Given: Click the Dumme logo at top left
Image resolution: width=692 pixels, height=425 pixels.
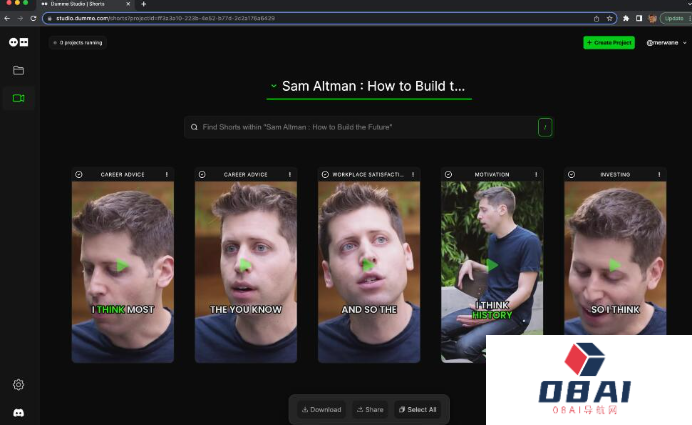Looking at the screenshot, I should pyautogui.click(x=18, y=42).
